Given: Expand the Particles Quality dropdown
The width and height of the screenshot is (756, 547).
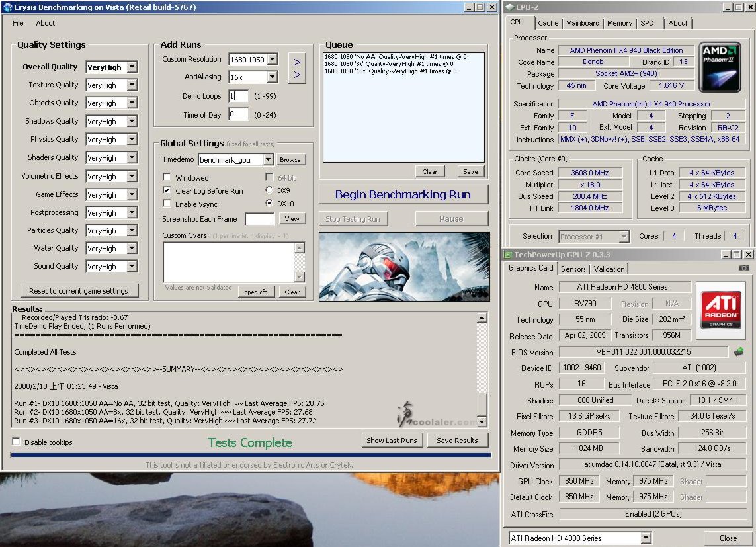Looking at the screenshot, I should [x=132, y=230].
